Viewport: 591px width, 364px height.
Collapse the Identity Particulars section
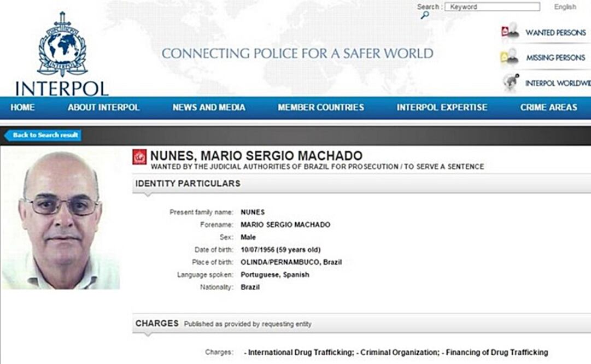coord(188,184)
